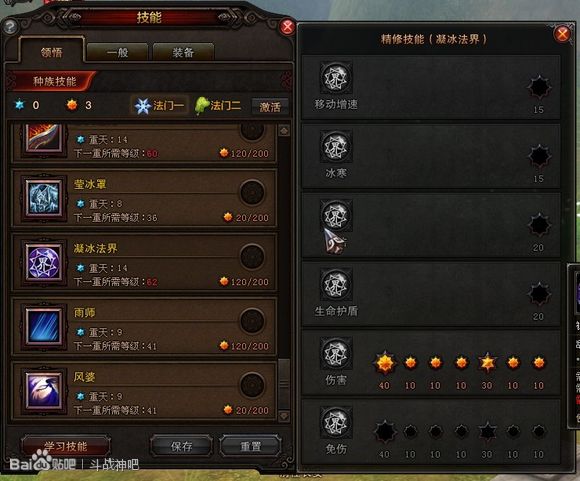The height and width of the screenshot is (481, 580).
Task: Click the 学习技能 learn skill button
Action: 66,446
